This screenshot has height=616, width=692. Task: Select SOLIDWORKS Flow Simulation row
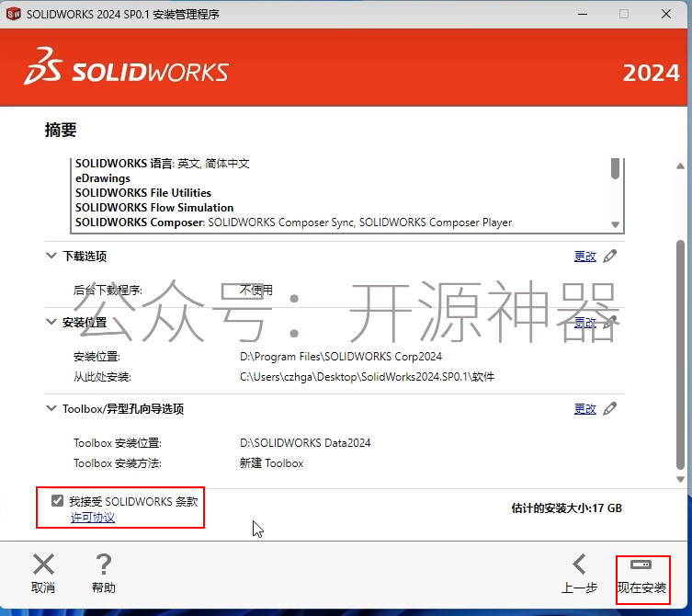pos(154,208)
